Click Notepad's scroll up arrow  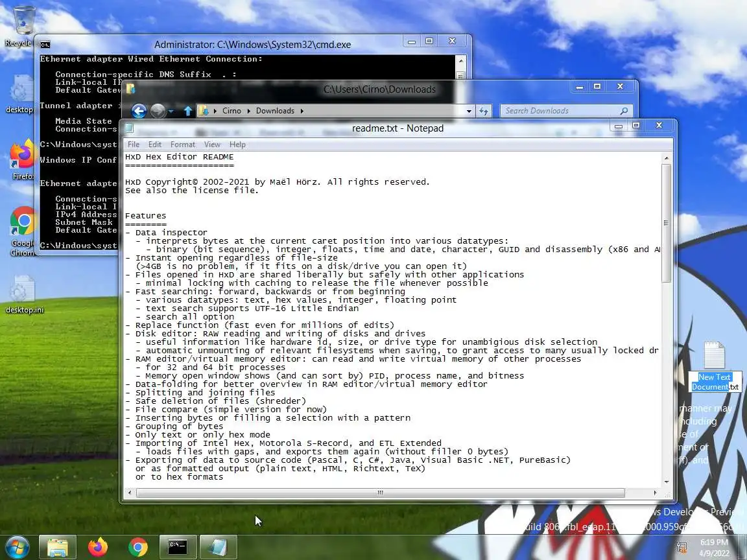(666, 157)
